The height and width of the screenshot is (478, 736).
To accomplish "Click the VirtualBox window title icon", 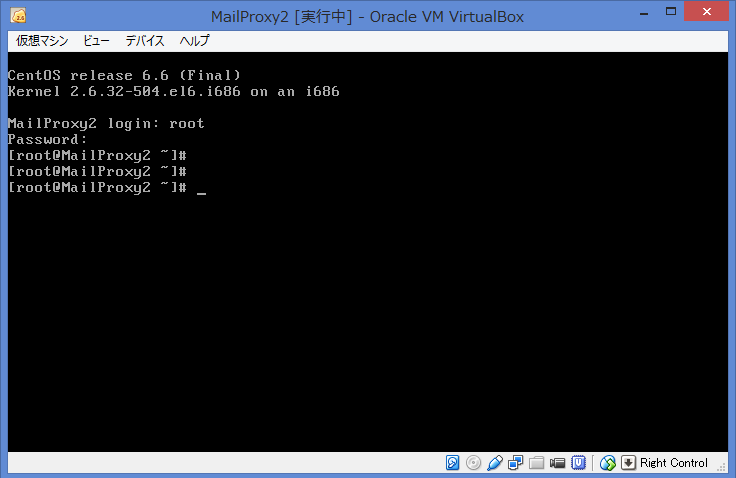I will [18, 16].
